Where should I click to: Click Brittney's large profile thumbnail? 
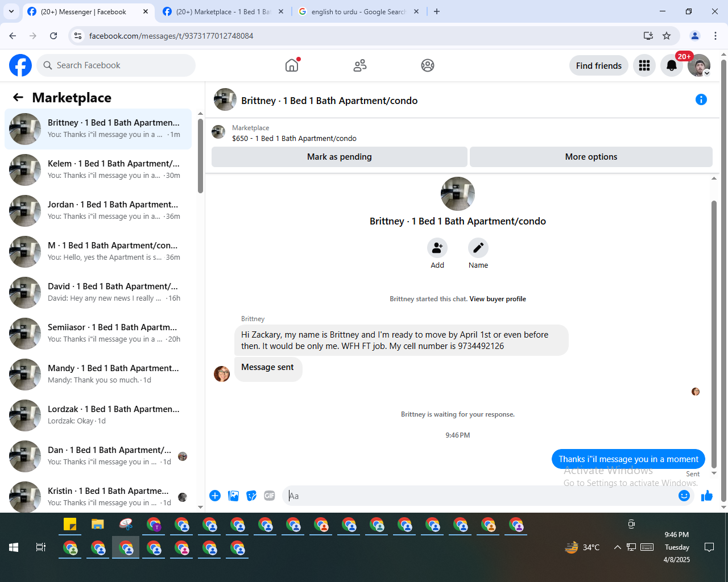458,194
